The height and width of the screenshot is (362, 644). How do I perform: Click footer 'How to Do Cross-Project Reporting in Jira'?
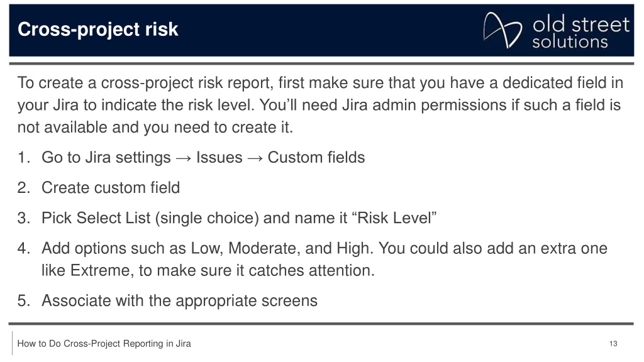(104, 344)
